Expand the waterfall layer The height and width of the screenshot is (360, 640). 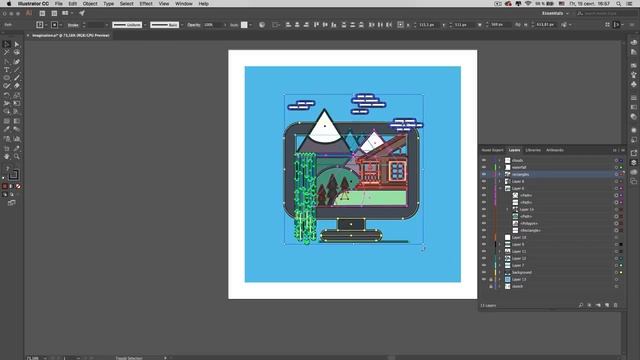500,167
